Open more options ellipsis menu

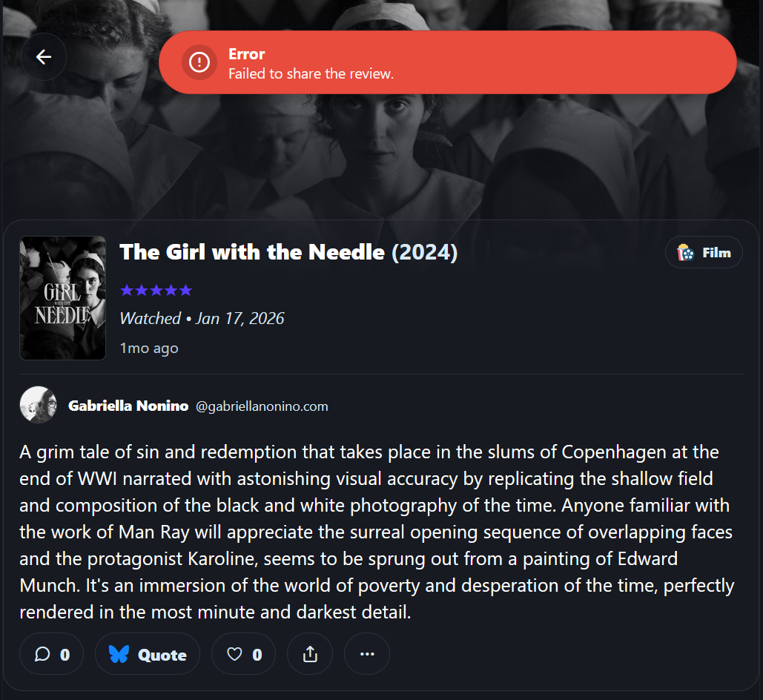point(367,654)
